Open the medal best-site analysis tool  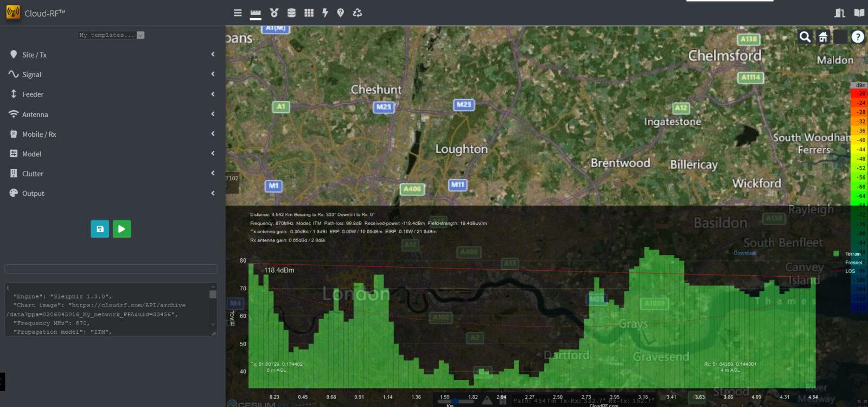[274, 12]
